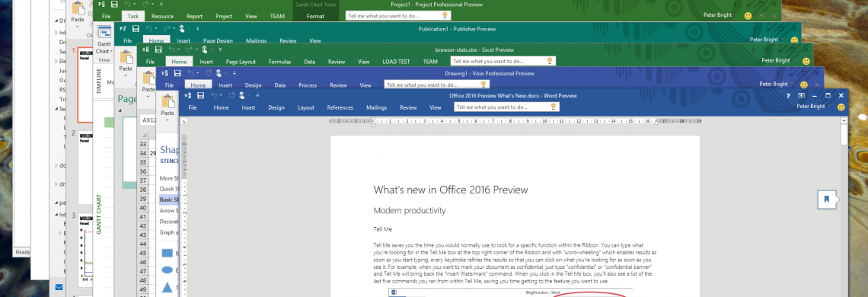Click Undo in Visio's quick access toolbar
This screenshot has width=868, height=297.
(191, 72)
